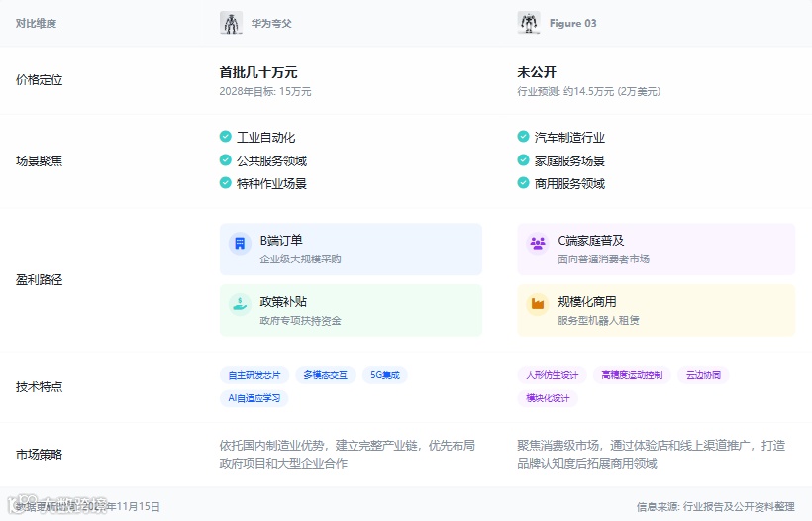Select the 模块化设计 tag
The height and width of the screenshot is (521, 812).
pyautogui.click(x=548, y=398)
